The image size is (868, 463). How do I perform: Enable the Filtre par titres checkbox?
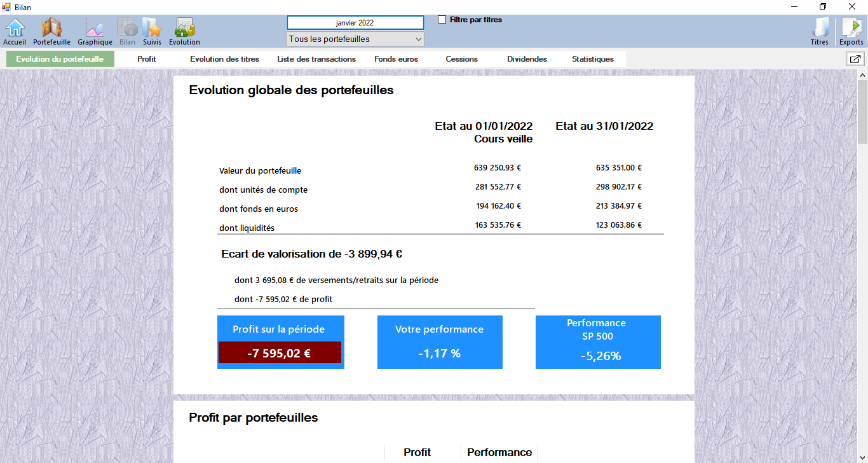pos(442,20)
